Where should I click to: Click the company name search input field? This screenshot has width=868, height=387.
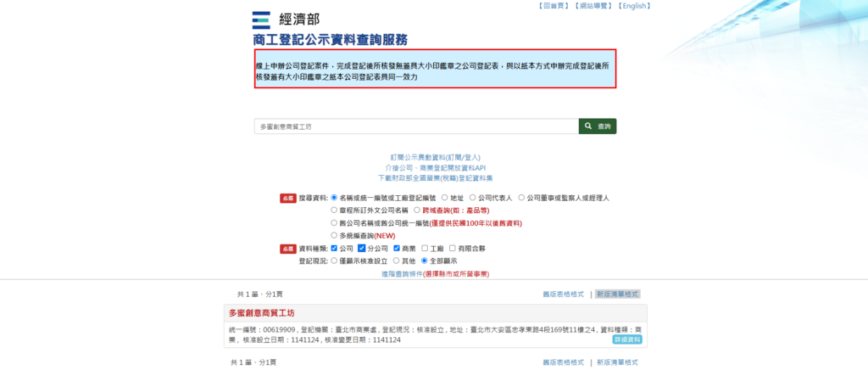pyautogui.click(x=415, y=126)
